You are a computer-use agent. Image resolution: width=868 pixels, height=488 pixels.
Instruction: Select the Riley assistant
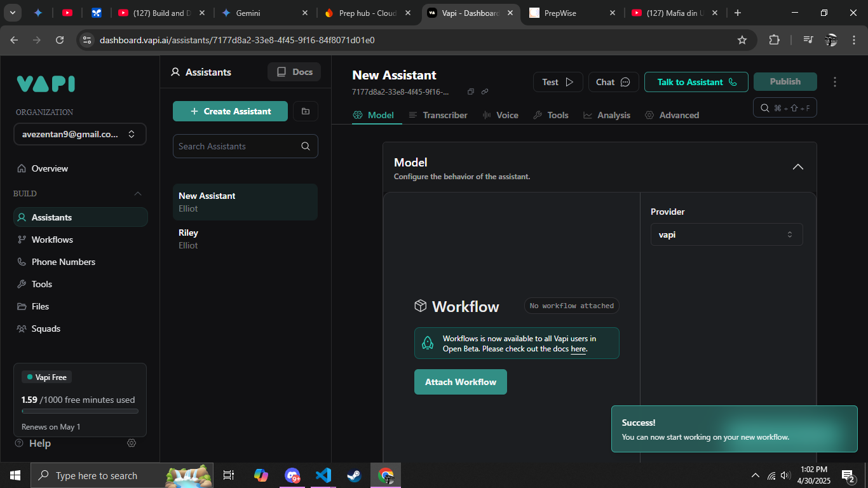pos(245,239)
